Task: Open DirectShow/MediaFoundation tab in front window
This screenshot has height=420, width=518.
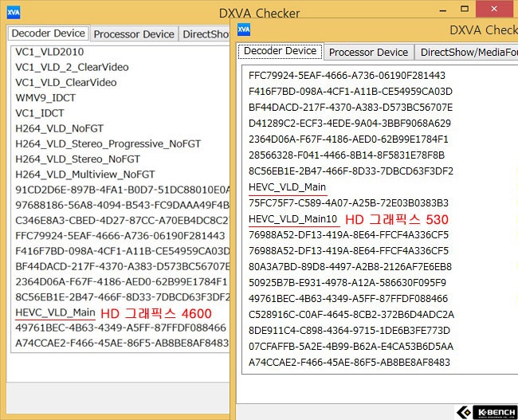Action: click(468, 53)
